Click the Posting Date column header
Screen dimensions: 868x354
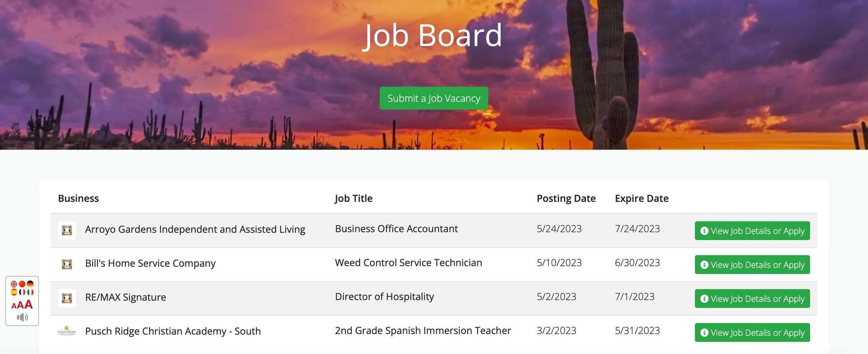[566, 198]
